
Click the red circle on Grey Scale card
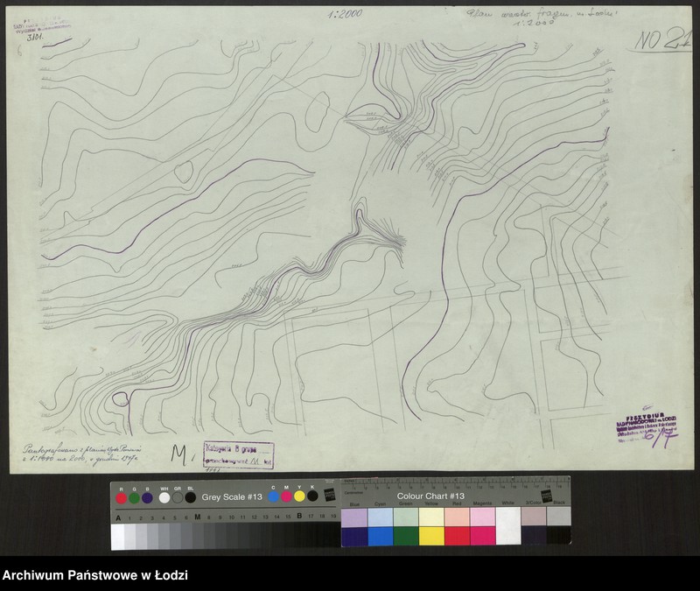(121, 498)
